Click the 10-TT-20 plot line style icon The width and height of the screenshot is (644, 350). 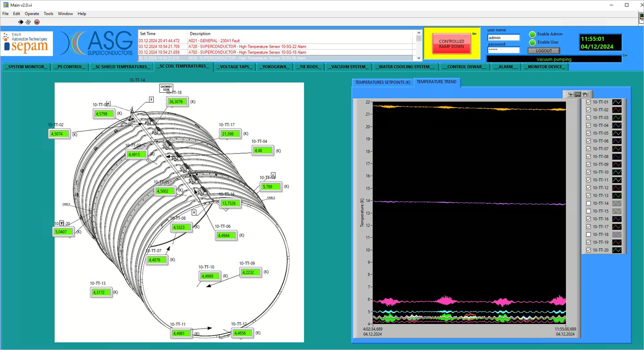click(616, 250)
